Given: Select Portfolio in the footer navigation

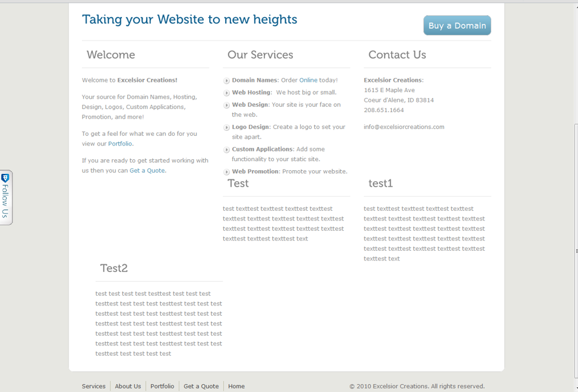Looking at the screenshot, I should (x=162, y=386).
